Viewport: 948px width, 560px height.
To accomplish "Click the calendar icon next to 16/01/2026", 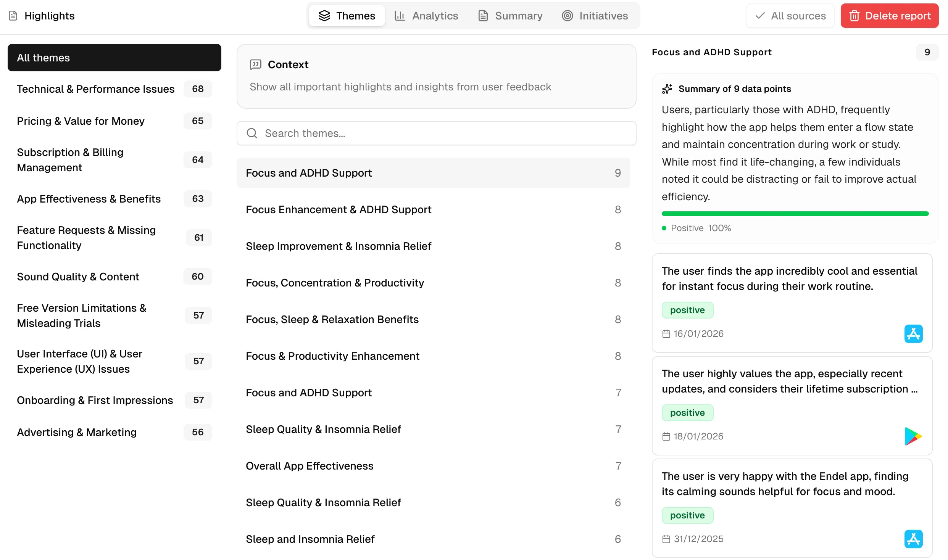I will [x=666, y=333].
